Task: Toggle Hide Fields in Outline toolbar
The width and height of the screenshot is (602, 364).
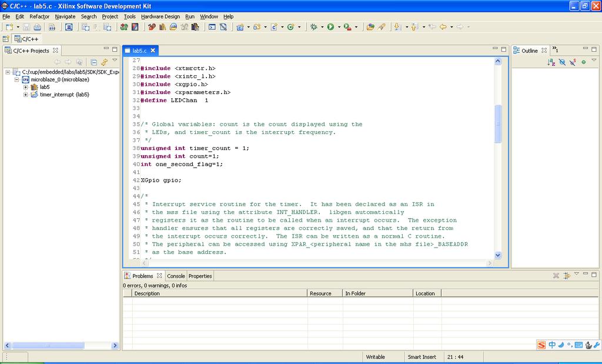Action: 562,62
